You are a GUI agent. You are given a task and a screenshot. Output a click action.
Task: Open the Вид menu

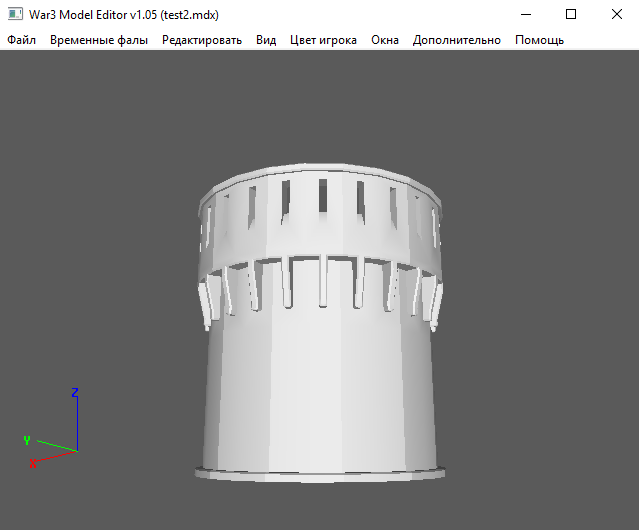coord(266,40)
